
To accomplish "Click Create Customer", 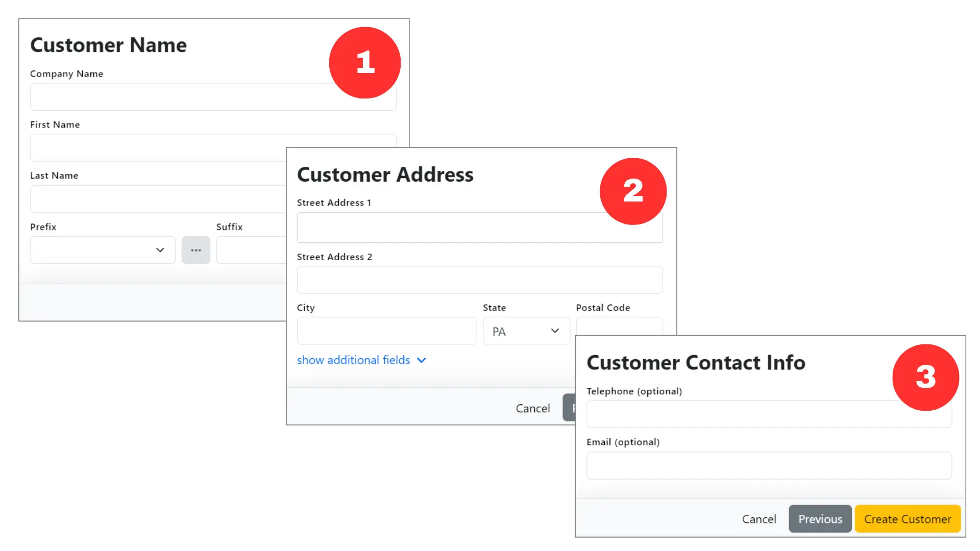I will [908, 518].
